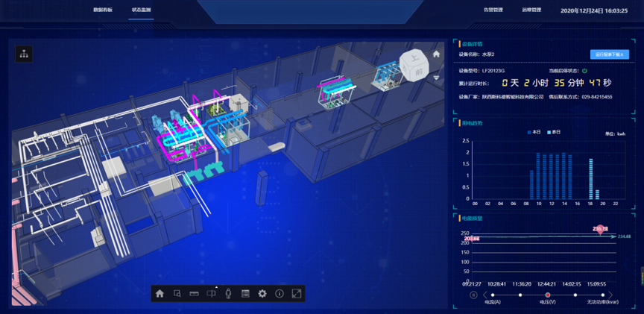The height and width of the screenshot is (314, 644).
Task: Toggle fullscreen view of 3D viewer
Action: coord(297,294)
